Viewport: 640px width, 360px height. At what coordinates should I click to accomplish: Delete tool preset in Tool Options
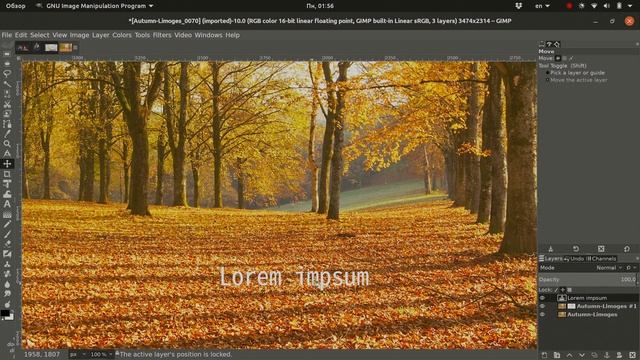pyautogui.click(x=601, y=249)
